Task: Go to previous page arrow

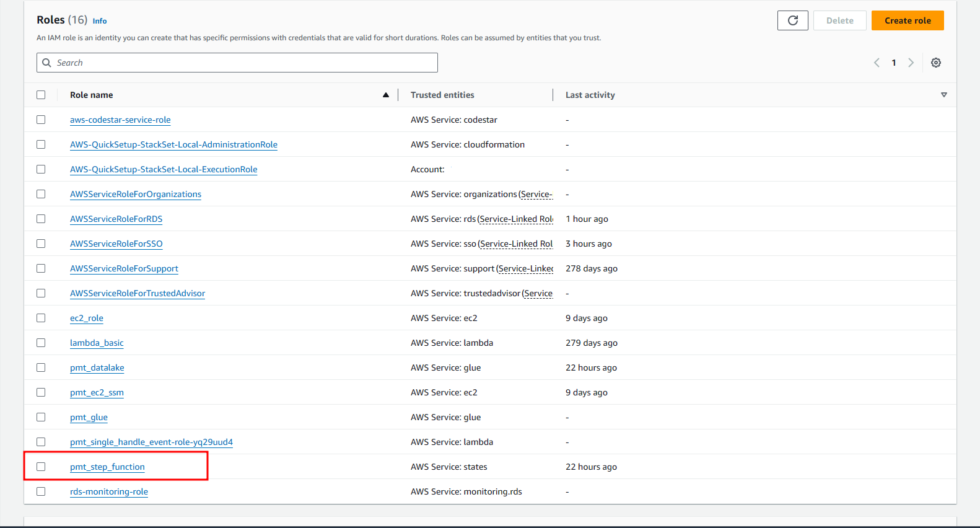Action: click(x=877, y=63)
